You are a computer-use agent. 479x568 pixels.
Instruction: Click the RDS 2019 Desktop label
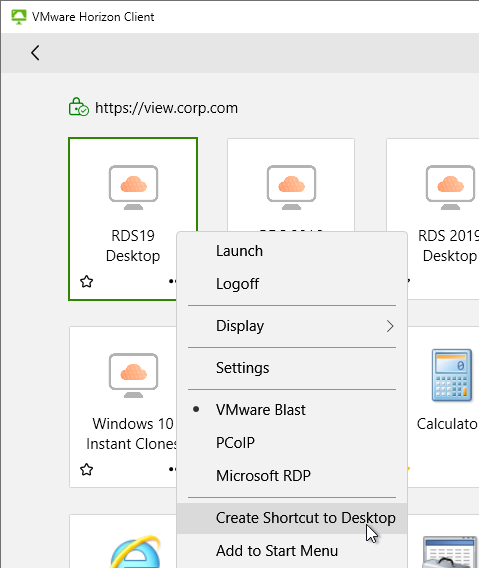[x=449, y=246]
